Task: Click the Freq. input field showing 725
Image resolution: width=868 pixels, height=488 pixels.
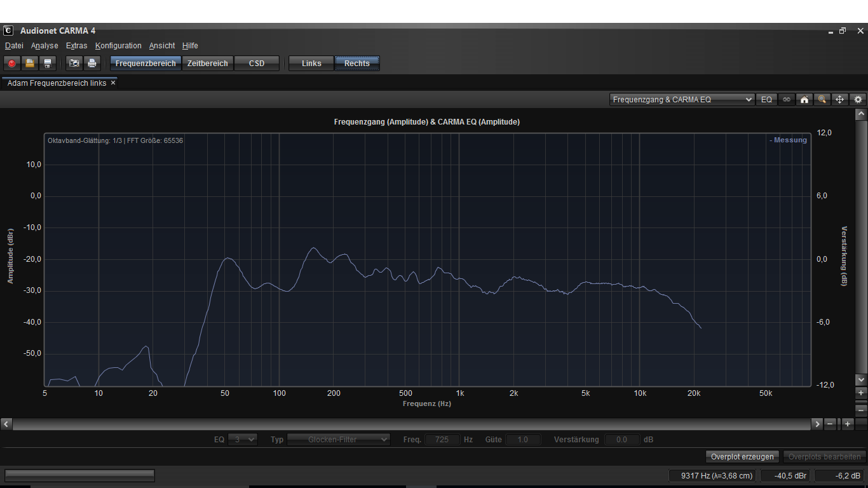Action: click(442, 439)
